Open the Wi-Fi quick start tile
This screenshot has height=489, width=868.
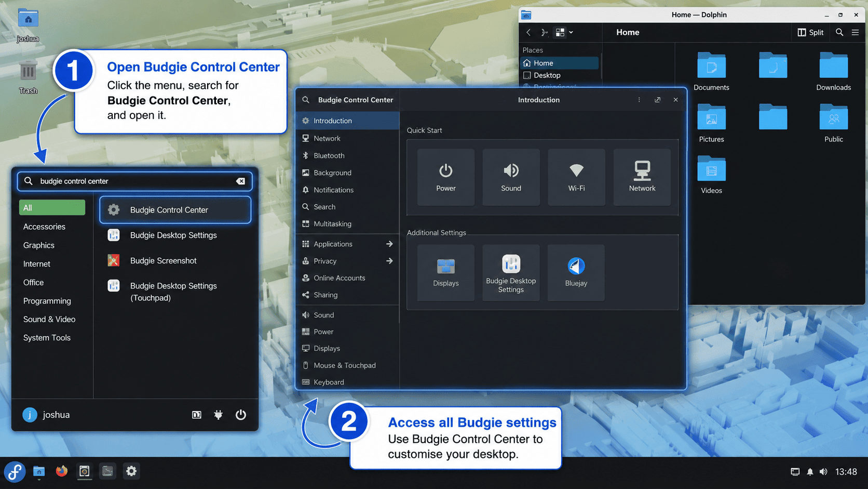pyautogui.click(x=576, y=177)
